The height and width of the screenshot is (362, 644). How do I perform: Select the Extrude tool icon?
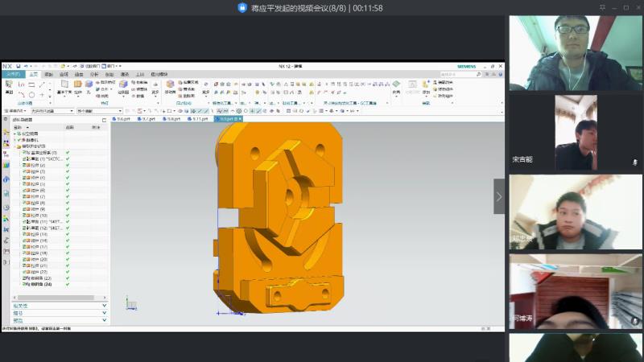click(78, 84)
